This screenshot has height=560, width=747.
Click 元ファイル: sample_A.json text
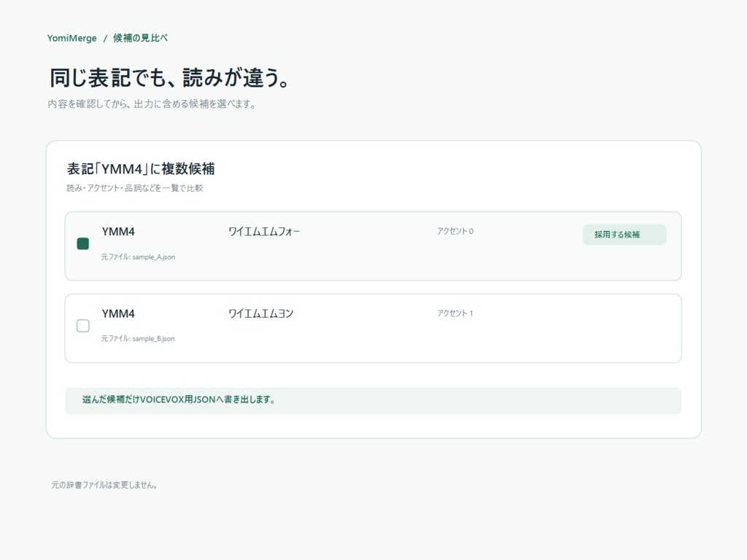(138, 257)
